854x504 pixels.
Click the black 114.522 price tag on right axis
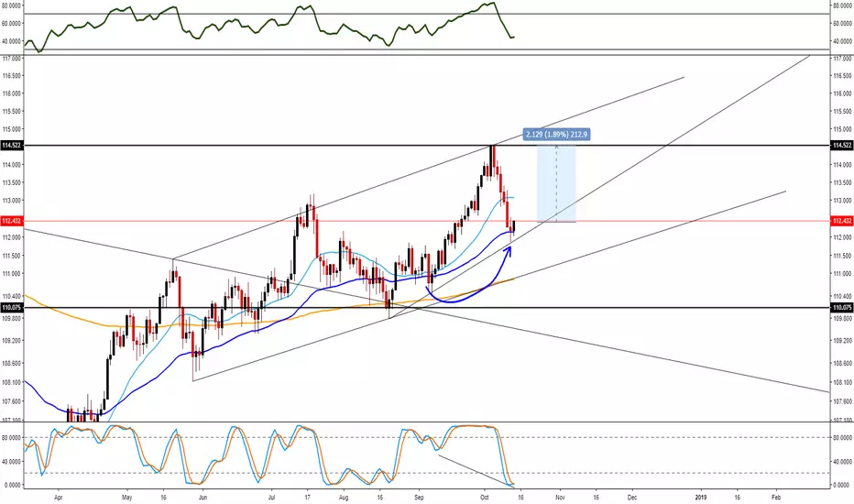pyautogui.click(x=842, y=146)
